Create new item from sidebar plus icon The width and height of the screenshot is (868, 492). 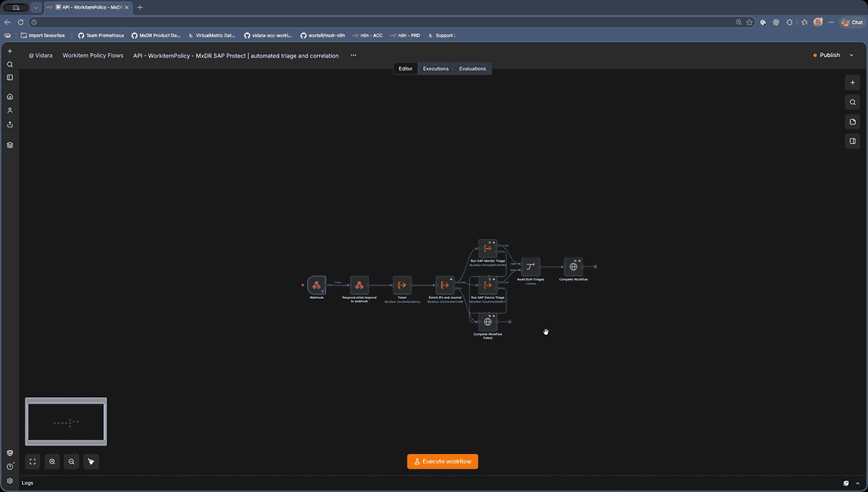(x=9, y=51)
